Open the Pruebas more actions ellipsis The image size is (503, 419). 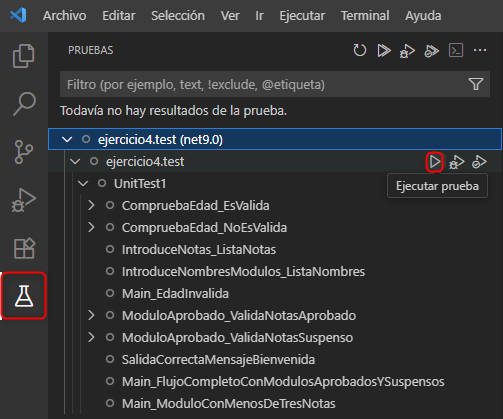(480, 50)
